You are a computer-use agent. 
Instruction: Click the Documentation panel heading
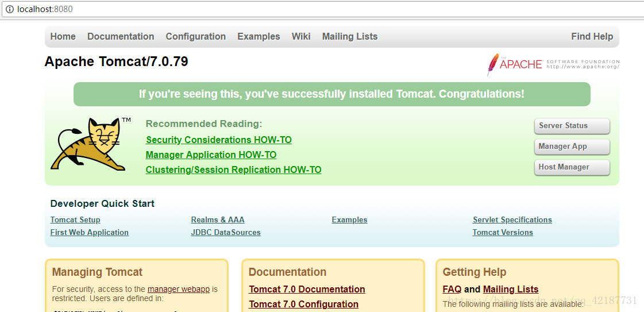coord(287,272)
